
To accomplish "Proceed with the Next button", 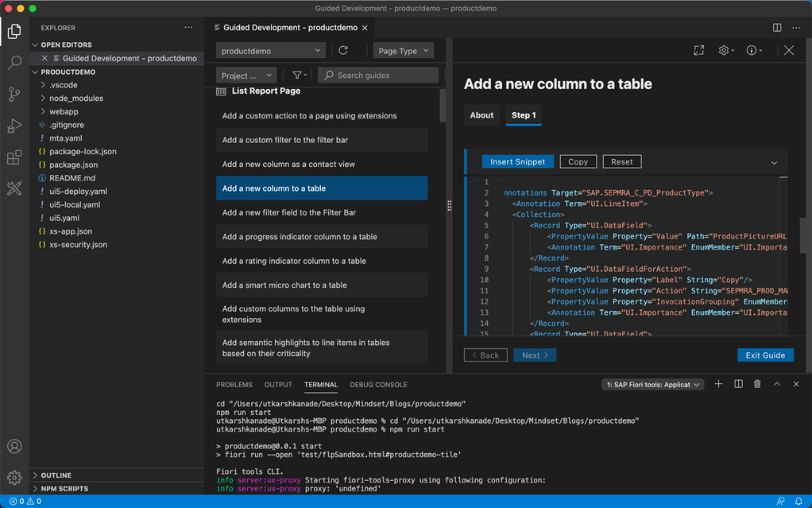I will pyautogui.click(x=535, y=355).
